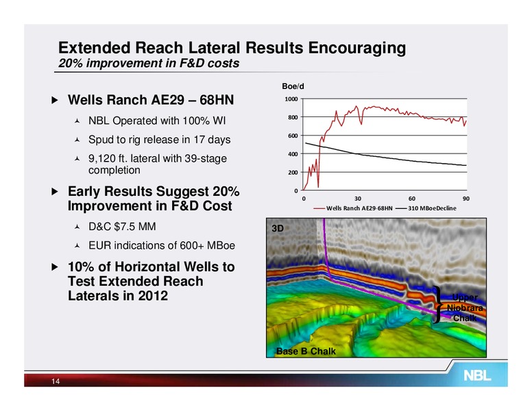This screenshot has width=532, height=411.
Task: Click the triangle bullet beside 'Early Results Suggest'
Action: click(55, 192)
